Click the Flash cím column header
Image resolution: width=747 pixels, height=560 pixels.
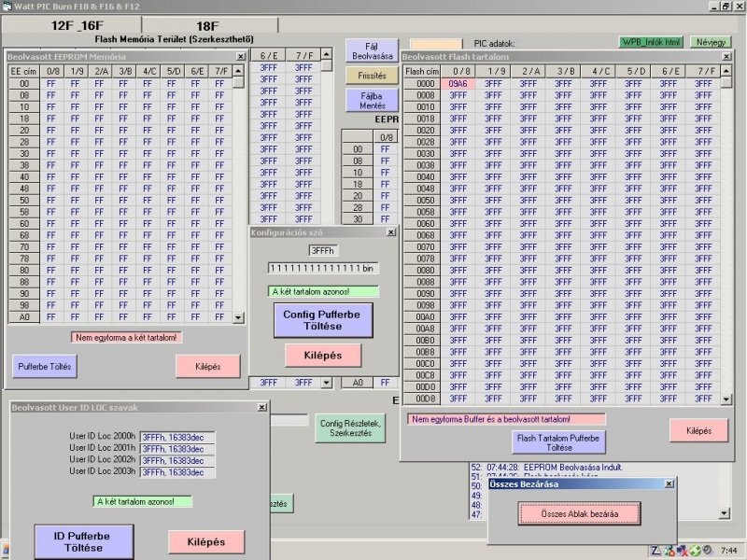point(422,71)
